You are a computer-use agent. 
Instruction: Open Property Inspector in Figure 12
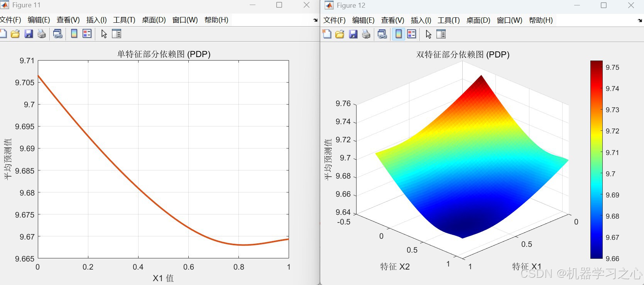441,34
